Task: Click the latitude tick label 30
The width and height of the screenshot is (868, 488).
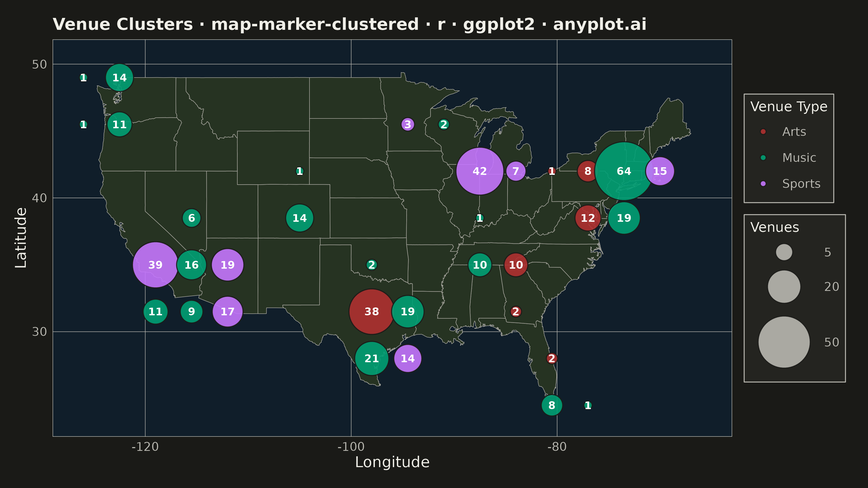Action: click(39, 332)
